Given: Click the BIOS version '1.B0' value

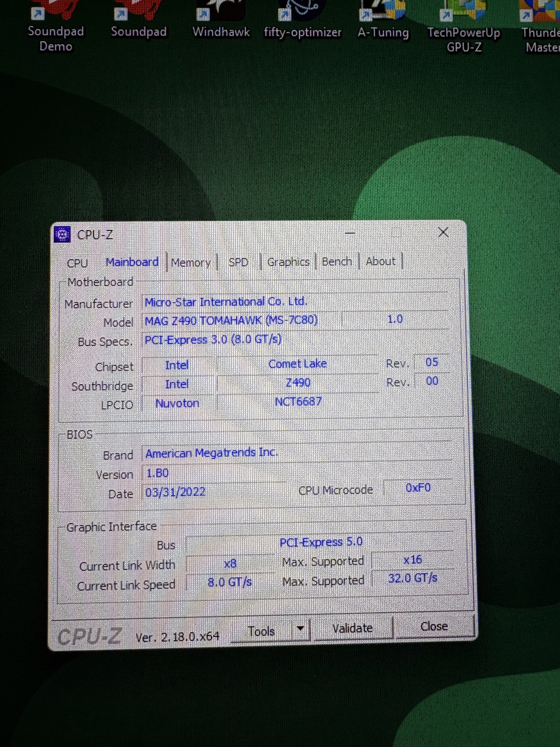Looking at the screenshot, I should coord(158,473).
